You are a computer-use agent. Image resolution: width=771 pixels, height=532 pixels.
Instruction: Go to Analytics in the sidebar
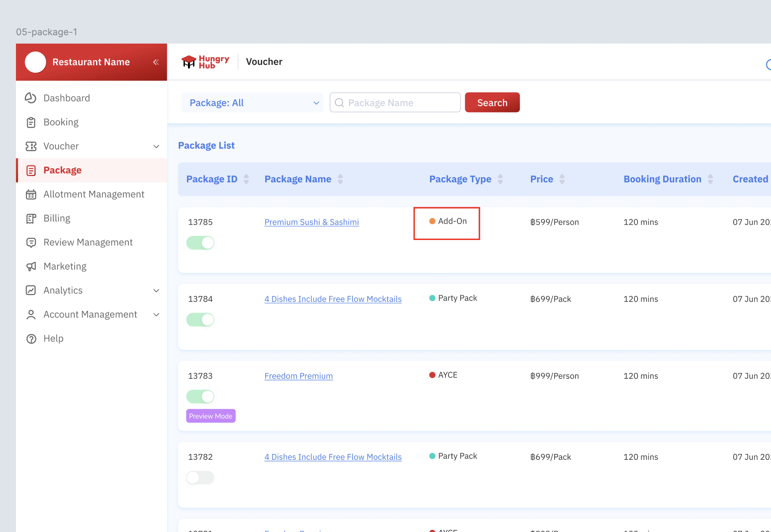(63, 290)
